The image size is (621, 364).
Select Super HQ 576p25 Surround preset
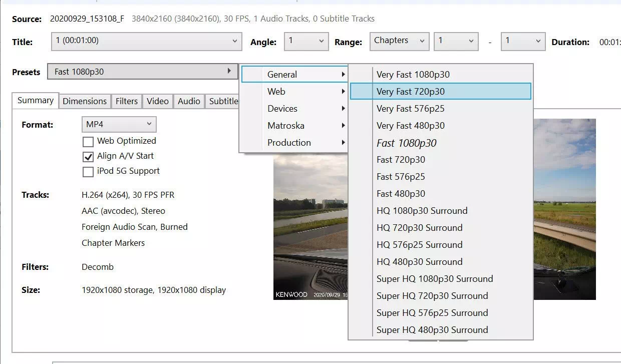pyautogui.click(x=441, y=313)
